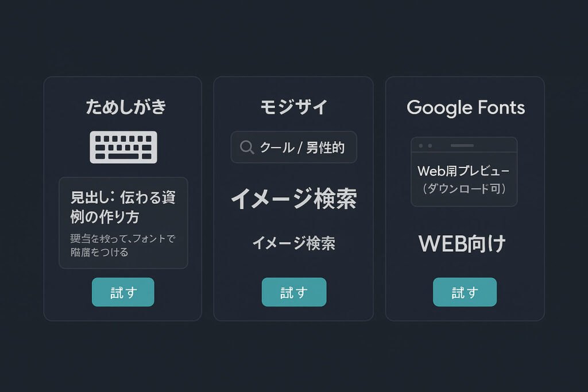Select the Web用プレビュー label
The image size is (588, 392).
pos(463,171)
